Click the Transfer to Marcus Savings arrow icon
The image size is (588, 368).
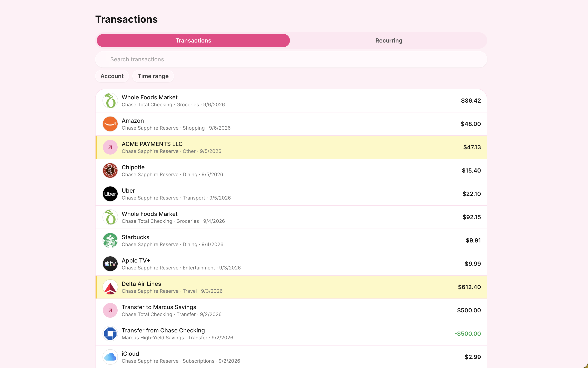[110, 310]
